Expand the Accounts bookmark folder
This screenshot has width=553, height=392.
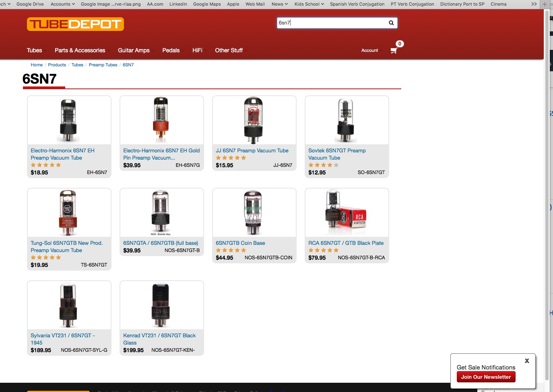63,4
